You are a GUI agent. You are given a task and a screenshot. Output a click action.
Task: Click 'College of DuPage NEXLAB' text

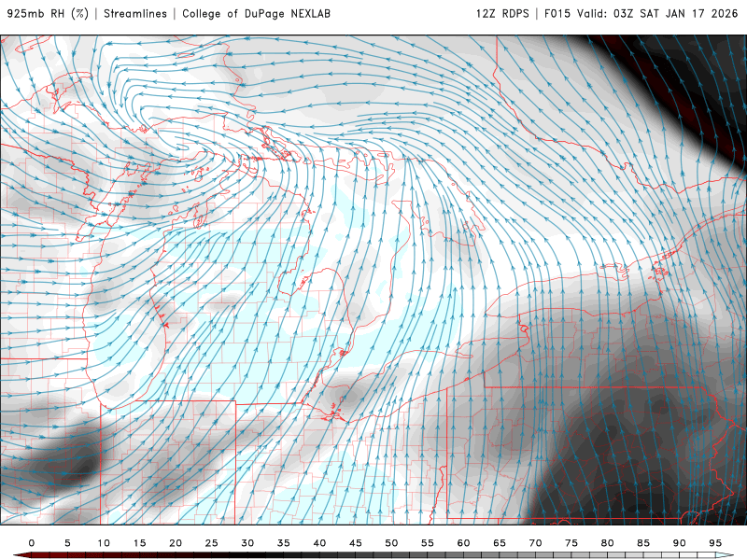point(256,13)
